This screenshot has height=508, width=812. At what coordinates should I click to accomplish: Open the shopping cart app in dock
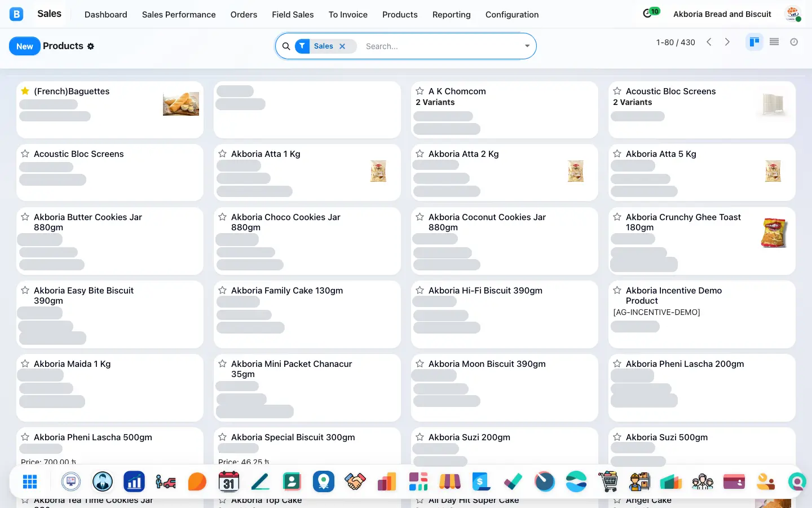pos(608,481)
